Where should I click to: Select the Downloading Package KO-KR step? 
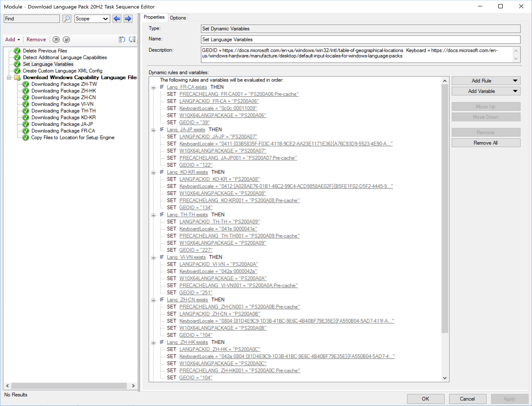[63, 117]
